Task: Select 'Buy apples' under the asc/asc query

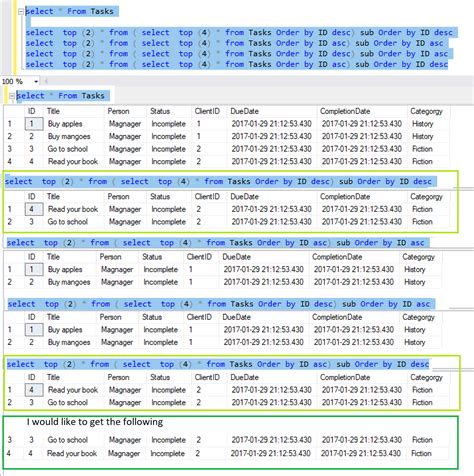Action: (65, 270)
